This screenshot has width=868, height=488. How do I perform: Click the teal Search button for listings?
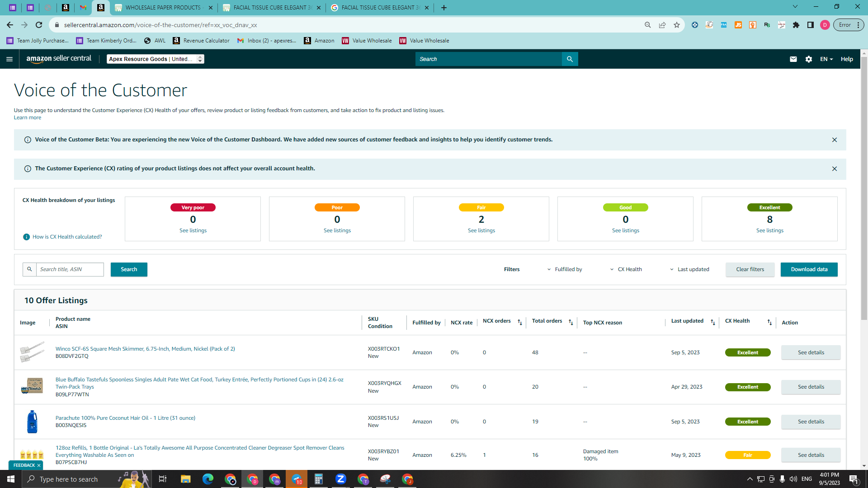(129, 269)
